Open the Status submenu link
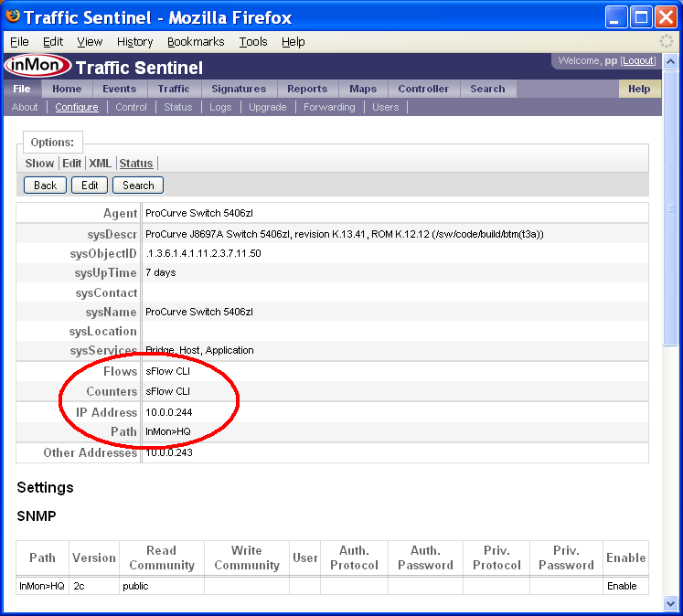 (x=178, y=107)
